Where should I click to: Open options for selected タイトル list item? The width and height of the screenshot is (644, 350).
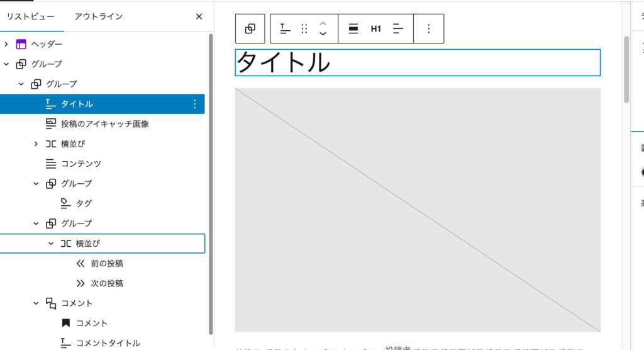(194, 104)
